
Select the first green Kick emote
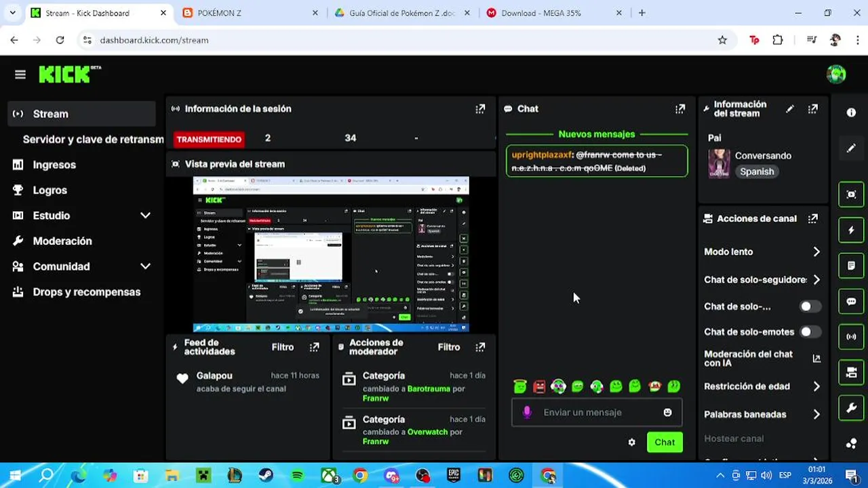coord(520,386)
